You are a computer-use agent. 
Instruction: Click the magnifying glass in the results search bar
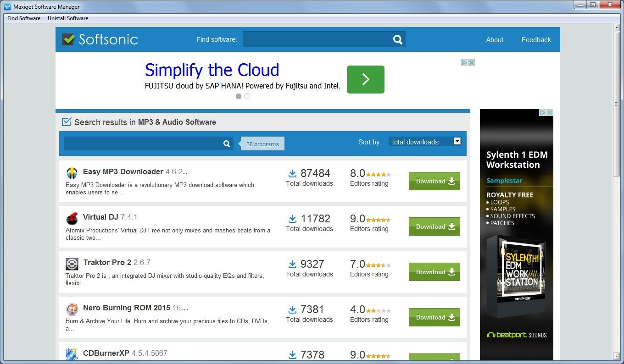[x=226, y=143]
